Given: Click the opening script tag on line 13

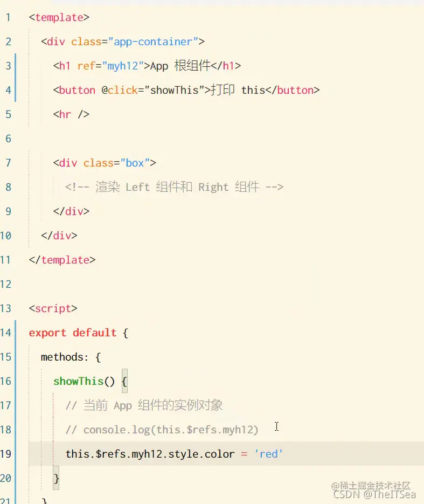Looking at the screenshot, I should tap(53, 308).
